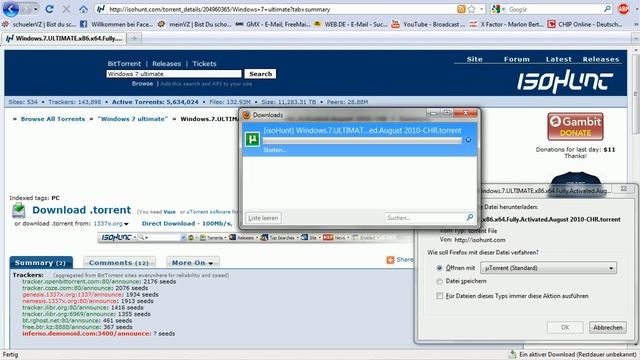The width and height of the screenshot is (640, 360).
Task: Open the Facebook bookmark icon
Action: click(x=84, y=24)
